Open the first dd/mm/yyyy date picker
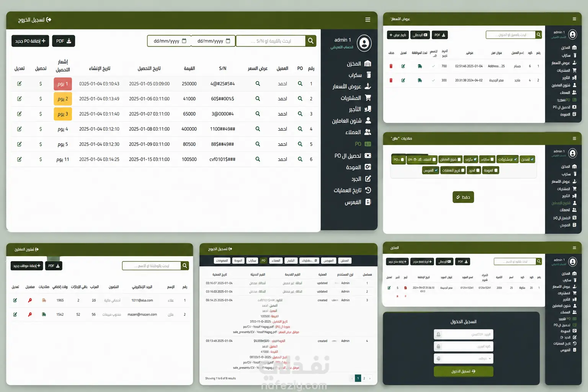This screenshot has width=588, height=392. click(x=169, y=41)
